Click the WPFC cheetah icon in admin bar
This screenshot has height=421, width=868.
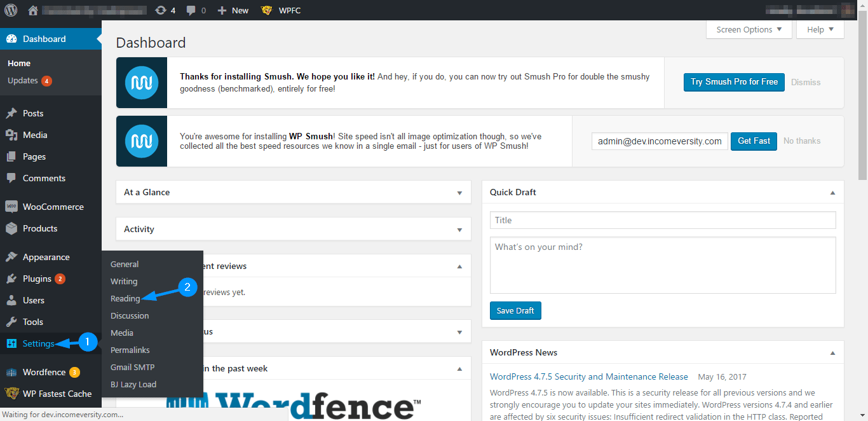tap(267, 10)
